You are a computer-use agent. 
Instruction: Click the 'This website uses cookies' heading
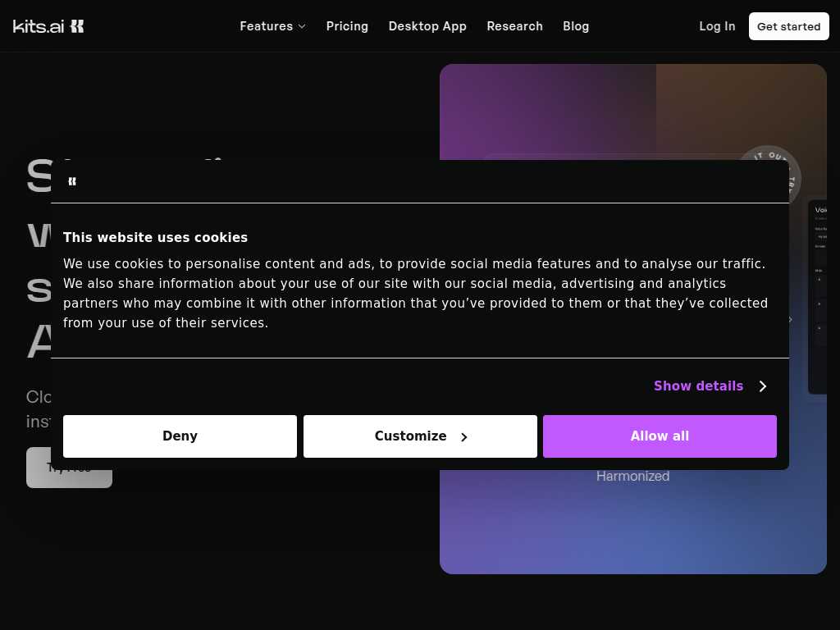[155, 237]
